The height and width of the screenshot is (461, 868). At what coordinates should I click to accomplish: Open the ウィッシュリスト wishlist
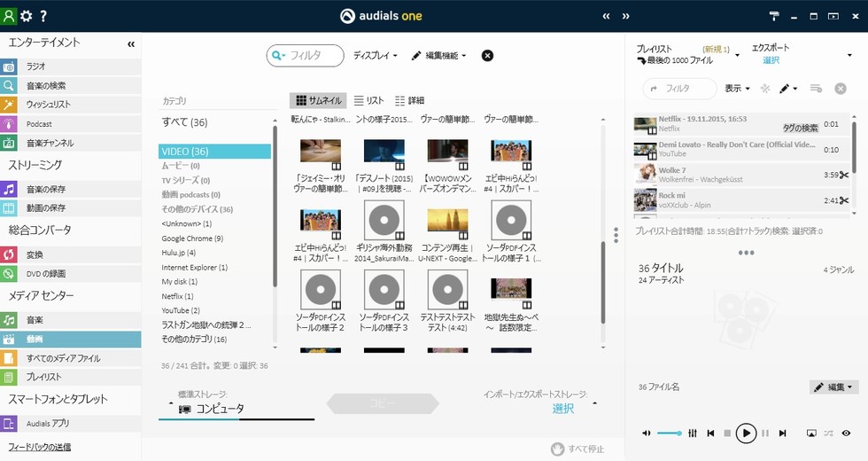pyautogui.click(x=70, y=105)
